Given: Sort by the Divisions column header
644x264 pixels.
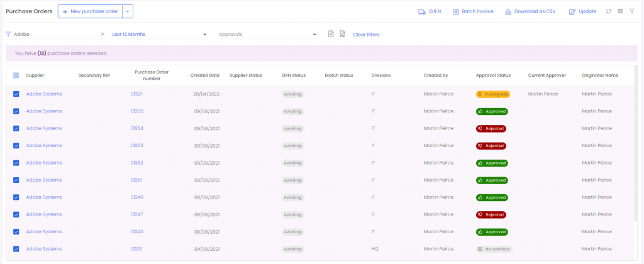Looking at the screenshot, I should 380,75.
